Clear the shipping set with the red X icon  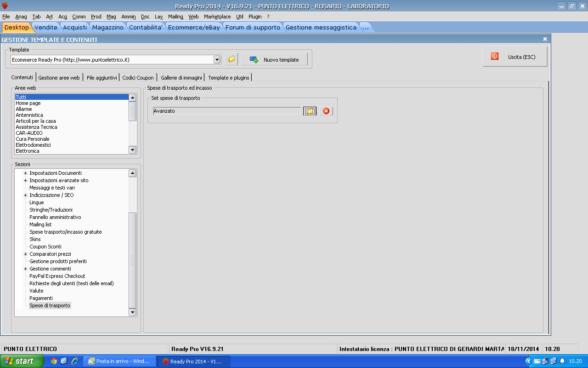(x=326, y=111)
